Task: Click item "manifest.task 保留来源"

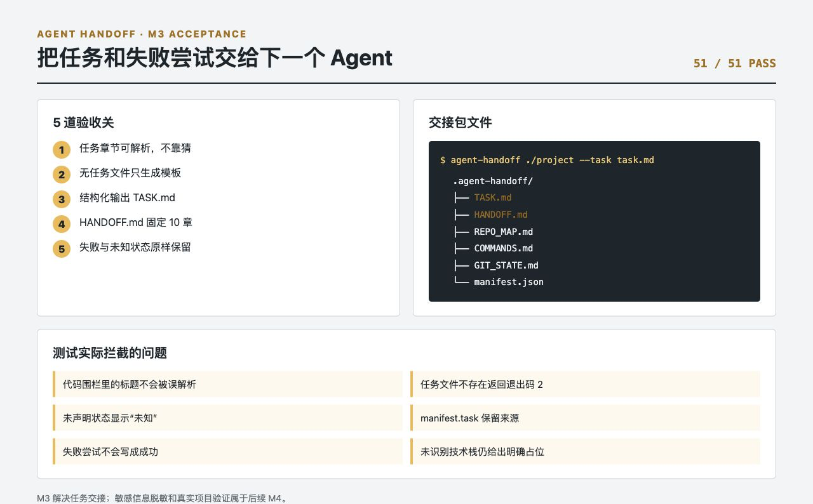Action: coord(585,418)
